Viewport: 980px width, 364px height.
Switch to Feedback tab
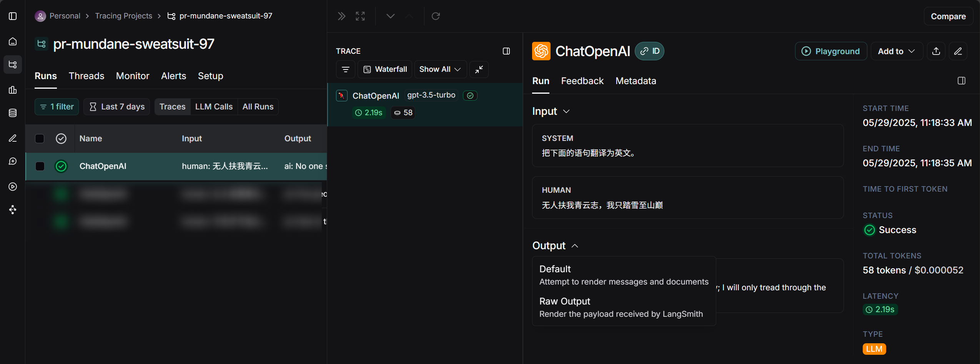(582, 81)
